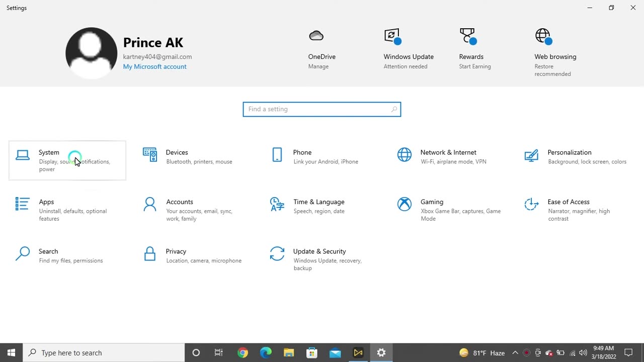Open the 81°F Haze weather widget
The width and height of the screenshot is (644, 362).
[482, 352]
